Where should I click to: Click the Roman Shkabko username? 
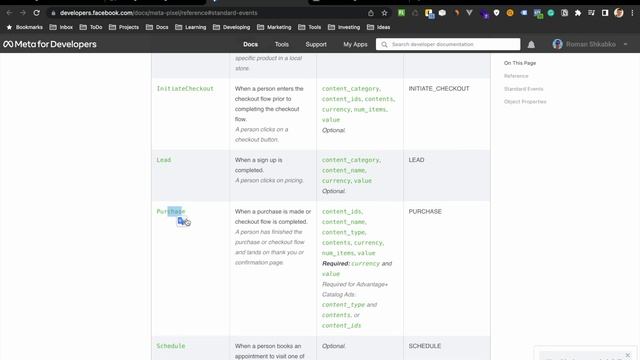click(591, 44)
